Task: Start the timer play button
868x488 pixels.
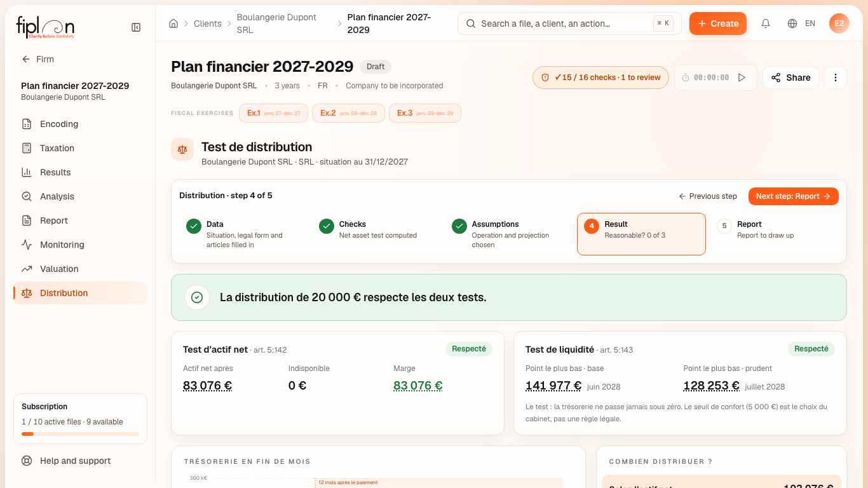Action: tap(742, 78)
